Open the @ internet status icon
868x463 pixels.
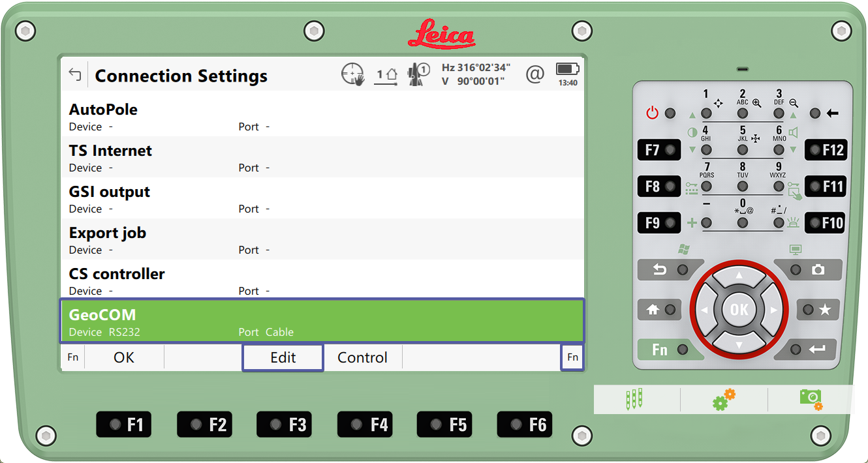[535, 74]
